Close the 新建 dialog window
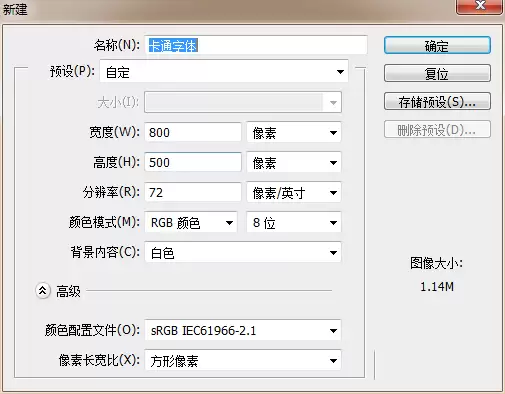The height and width of the screenshot is (394, 505). pyautogui.click(x=480, y=6)
